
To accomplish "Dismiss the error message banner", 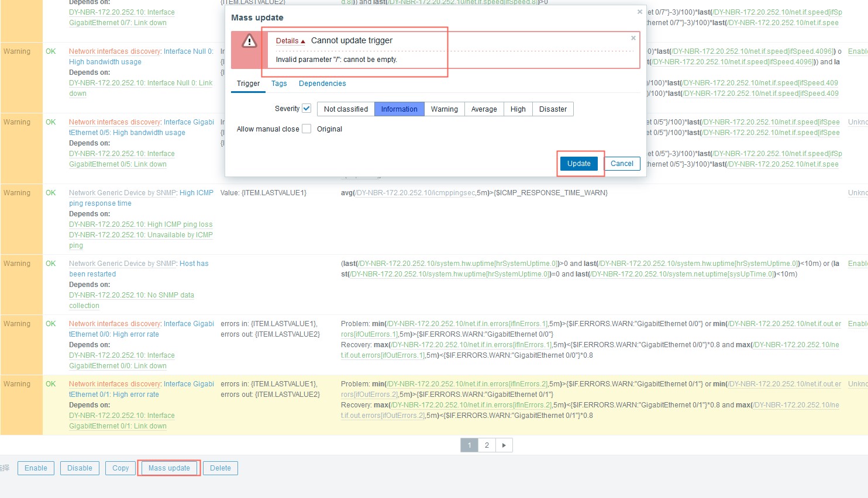I will pos(633,38).
